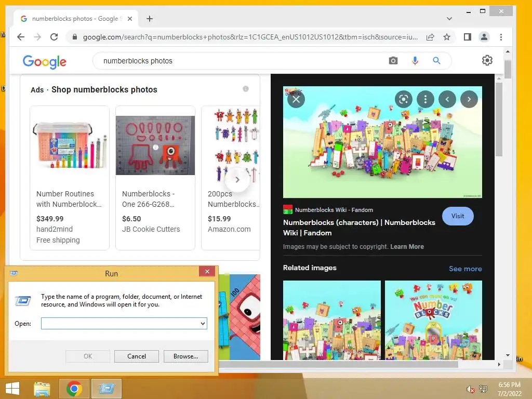Click Cancel in the Run dialog
This screenshot has width=532, height=399.
click(x=137, y=356)
